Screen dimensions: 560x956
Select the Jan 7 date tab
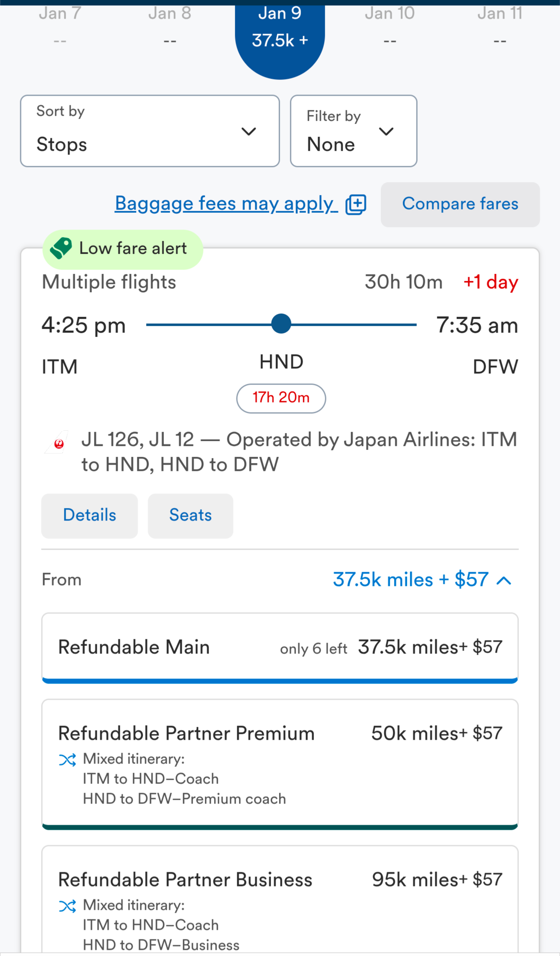[60, 26]
